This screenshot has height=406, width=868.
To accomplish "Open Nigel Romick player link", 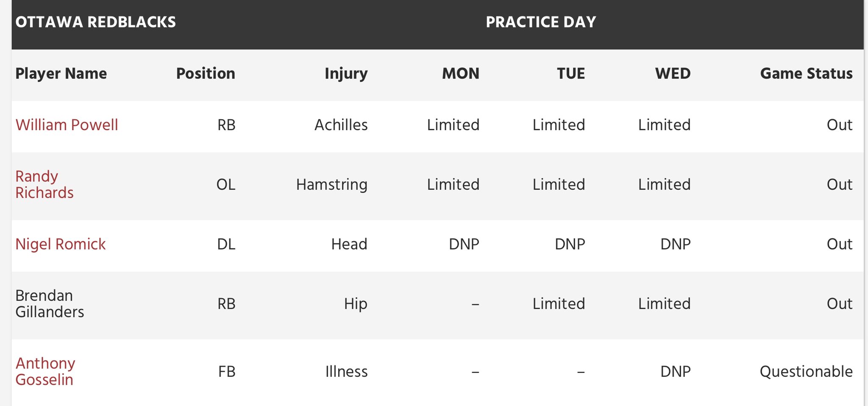I will point(61,244).
